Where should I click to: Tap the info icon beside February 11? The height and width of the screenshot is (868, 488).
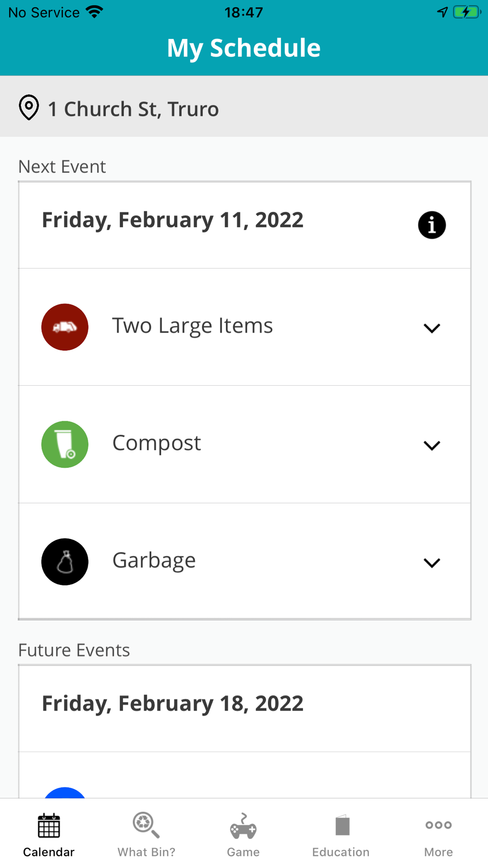(432, 225)
